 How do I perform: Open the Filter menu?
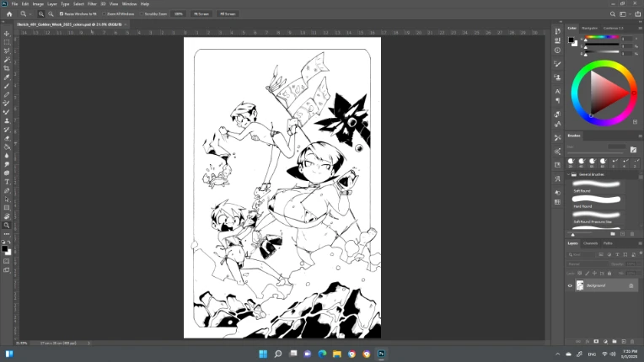pos(92,3)
